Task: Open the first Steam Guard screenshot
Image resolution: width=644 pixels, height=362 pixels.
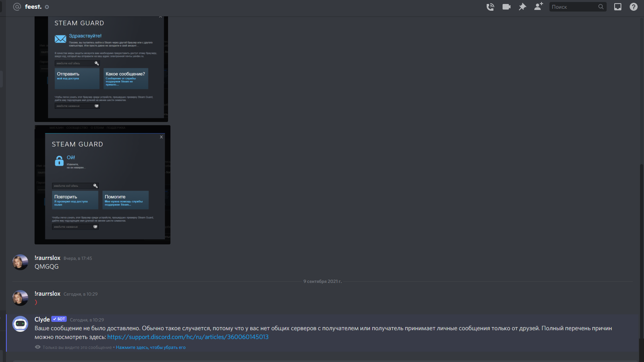Action: (x=101, y=69)
